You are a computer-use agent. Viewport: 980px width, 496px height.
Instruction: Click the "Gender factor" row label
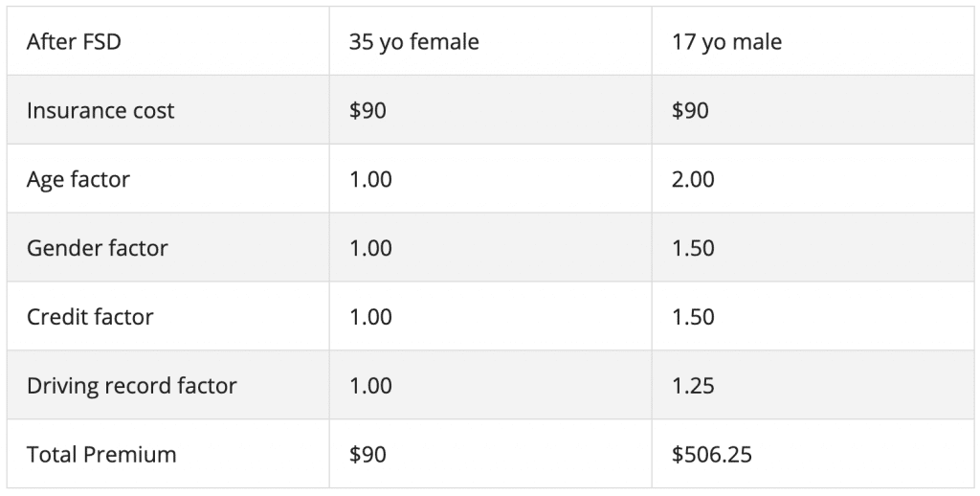coord(97,249)
